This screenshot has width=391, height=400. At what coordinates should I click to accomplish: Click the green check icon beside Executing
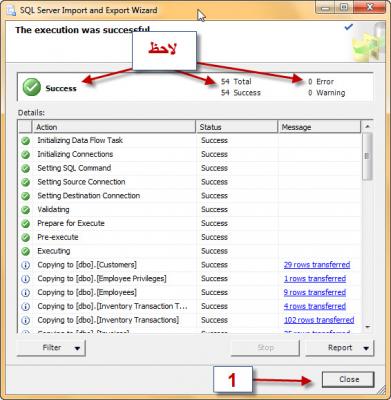pos(26,251)
